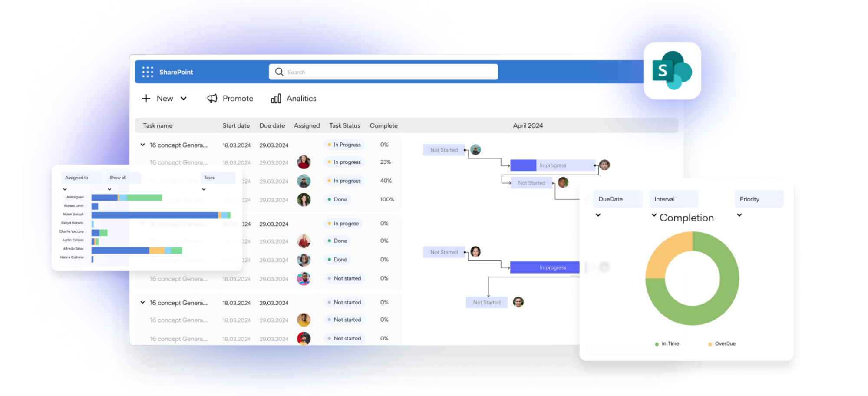868x396 pixels.
Task: Click the Alfredo Bator workload bar
Action: (137, 251)
